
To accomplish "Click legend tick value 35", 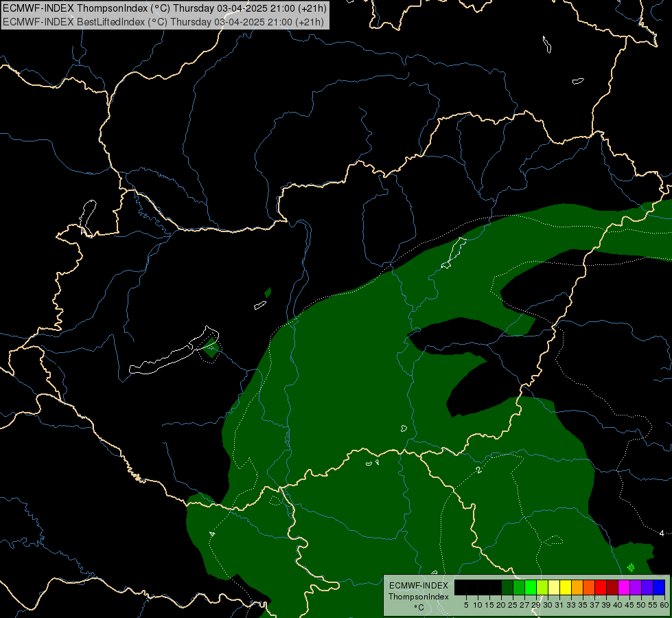I will (583, 605).
